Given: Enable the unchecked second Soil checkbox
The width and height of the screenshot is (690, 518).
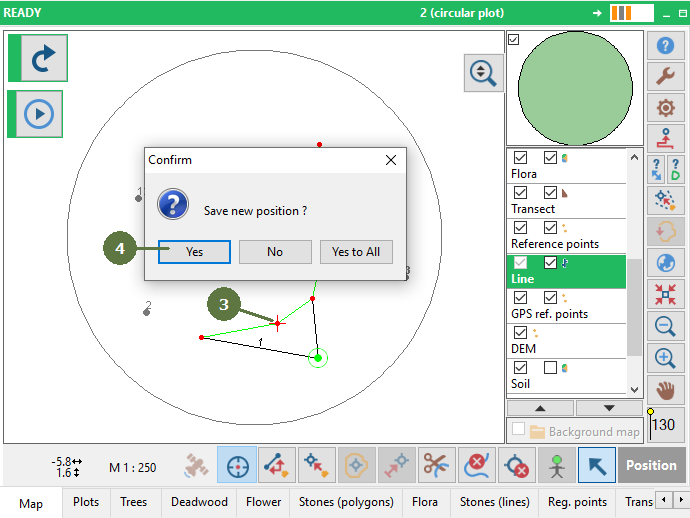Looking at the screenshot, I should pyautogui.click(x=550, y=367).
